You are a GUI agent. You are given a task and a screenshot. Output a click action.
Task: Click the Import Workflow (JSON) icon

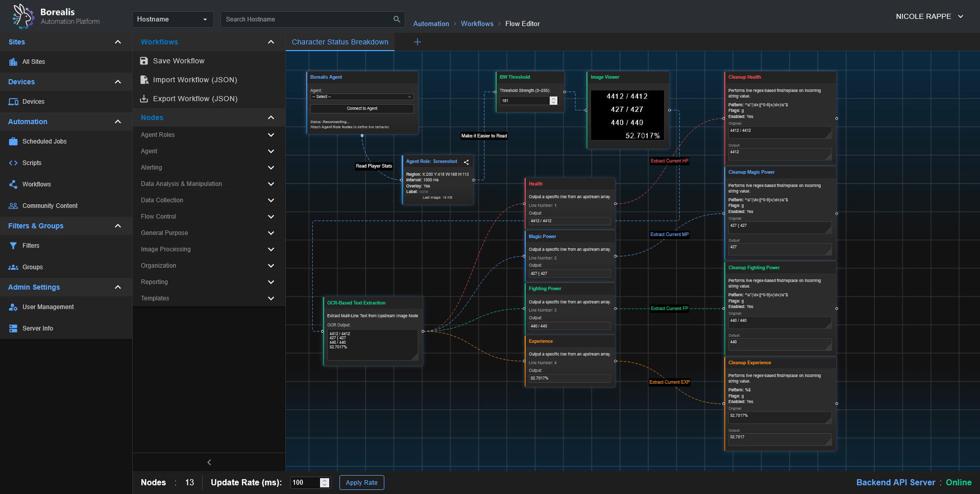[x=143, y=80]
